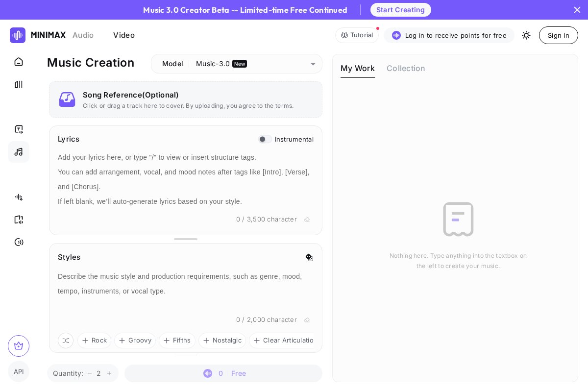Increase the quantity with the plus stepper
The image size is (588, 392).
109,373
